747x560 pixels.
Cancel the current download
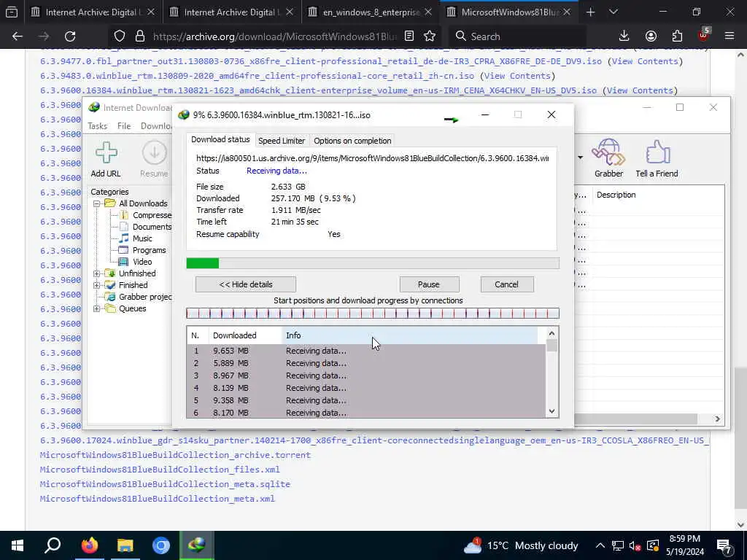pyautogui.click(x=507, y=285)
